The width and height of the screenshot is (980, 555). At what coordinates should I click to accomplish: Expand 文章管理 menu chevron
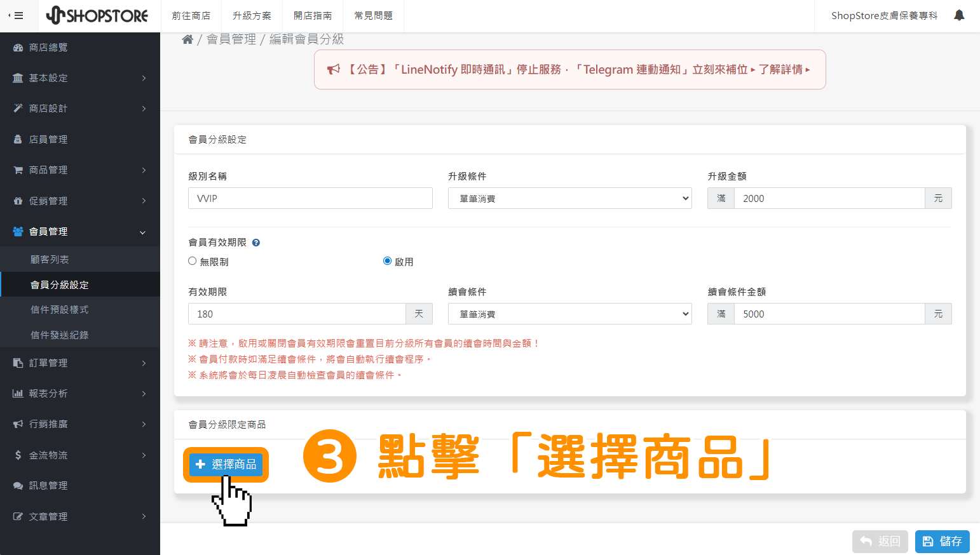(144, 517)
